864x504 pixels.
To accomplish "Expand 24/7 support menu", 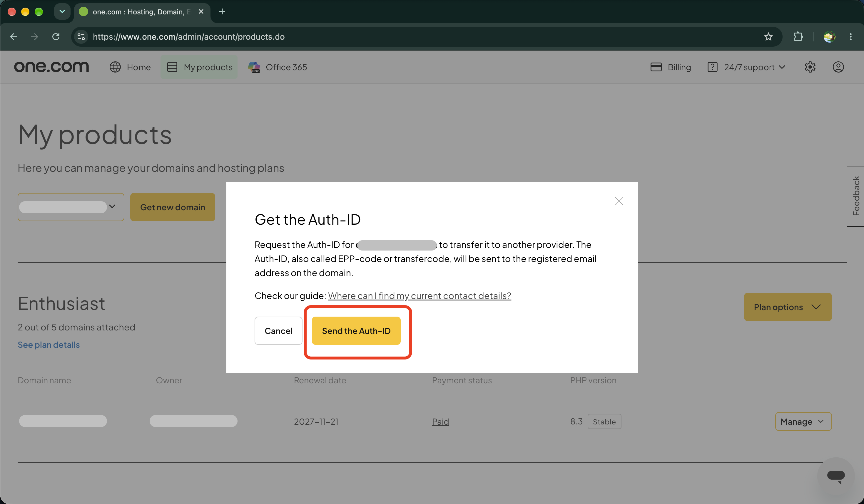I will point(746,67).
